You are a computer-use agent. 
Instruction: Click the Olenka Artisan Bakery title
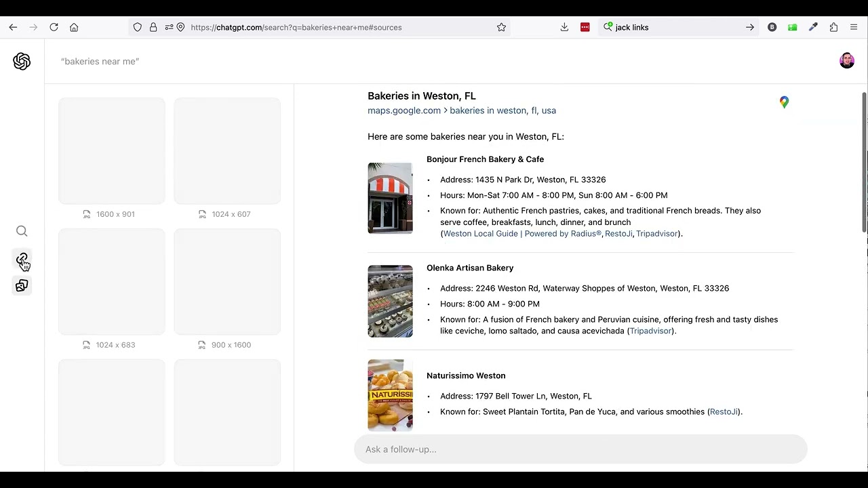coord(470,268)
